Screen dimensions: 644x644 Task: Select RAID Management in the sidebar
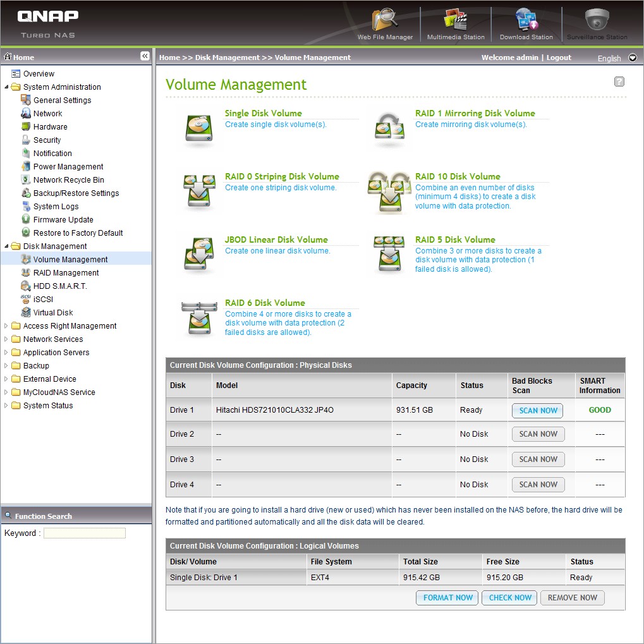coord(66,273)
